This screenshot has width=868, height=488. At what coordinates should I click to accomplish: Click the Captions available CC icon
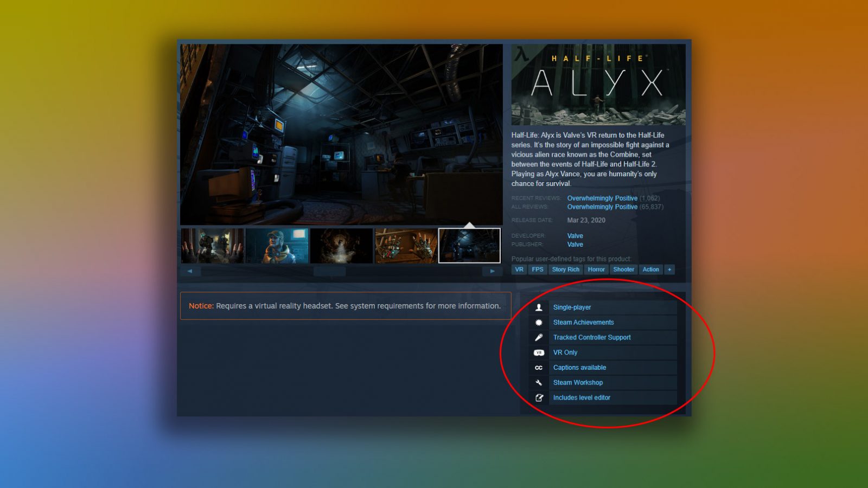[x=539, y=368]
